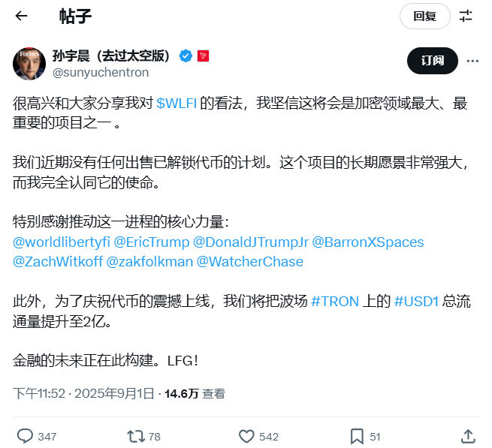Open the @EricTrump profile mention
The image size is (492, 448).
152,242
